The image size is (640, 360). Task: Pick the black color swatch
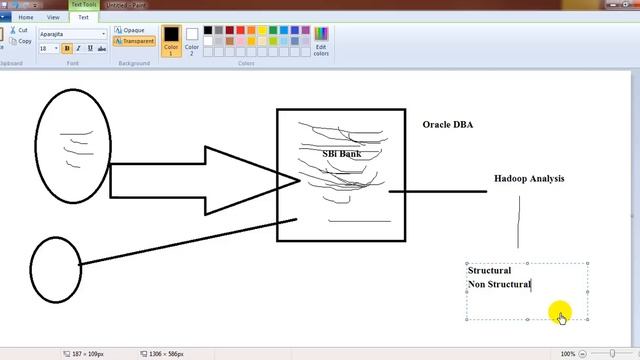click(208, 30)
